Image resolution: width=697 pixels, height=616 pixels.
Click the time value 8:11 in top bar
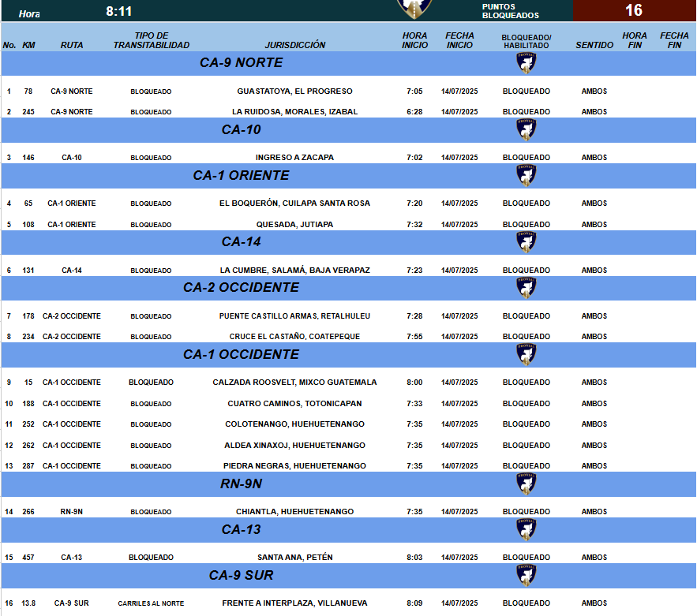119,11
